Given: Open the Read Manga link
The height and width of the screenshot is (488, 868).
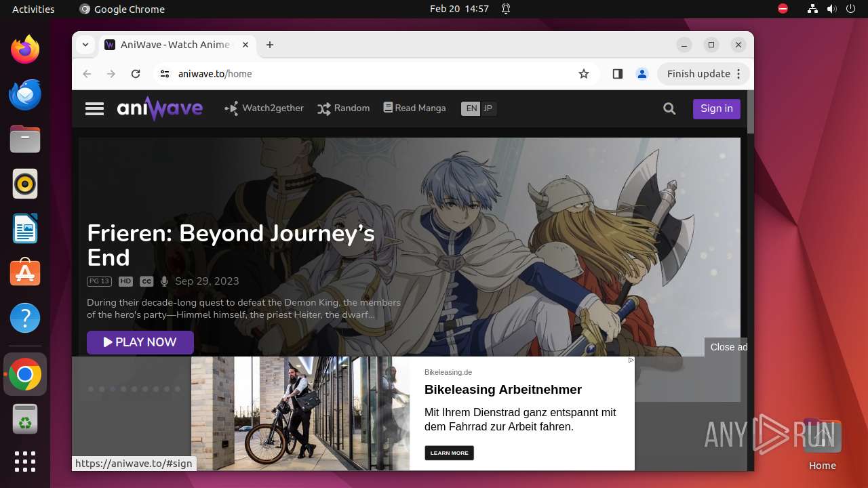Looking at the screenshot, I should 415,108.
